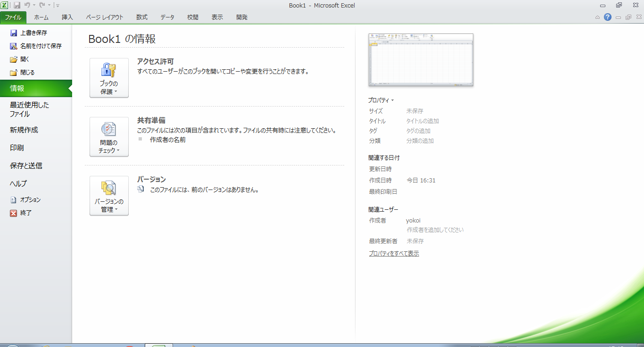Click 作成者を追加してください author field
Screen dimensions: 644x347
[x=435, y=230]
